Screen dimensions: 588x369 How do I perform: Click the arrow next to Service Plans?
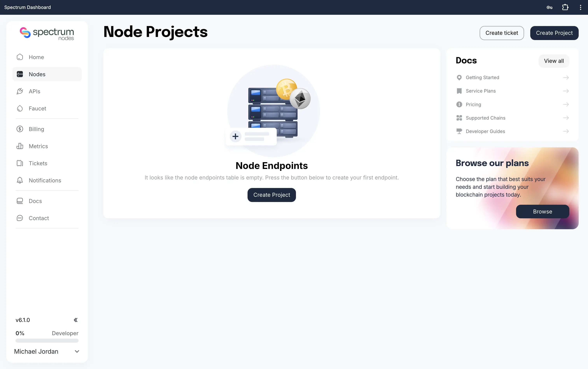[x=566, y=91]
